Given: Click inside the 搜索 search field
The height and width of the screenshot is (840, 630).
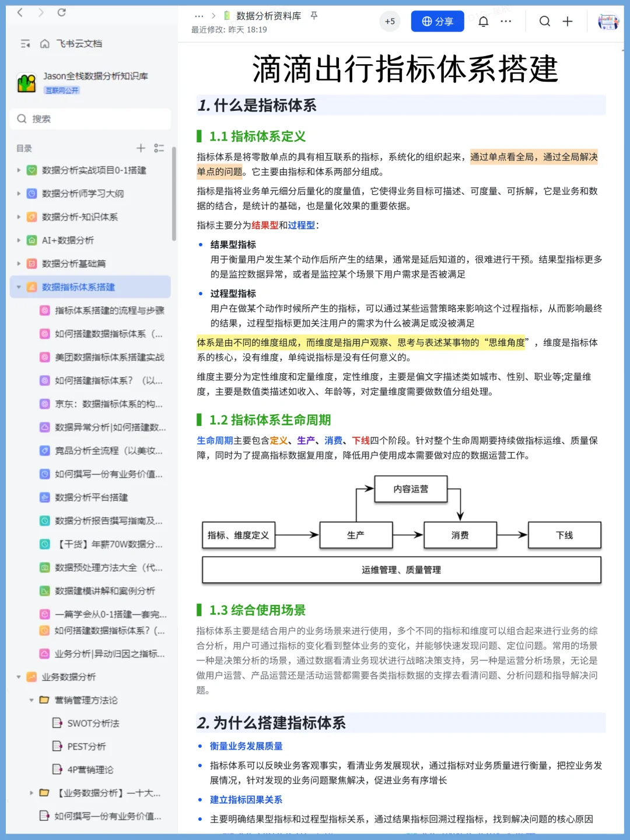Looking at the screenshot, I should pyautogui.click(x=90, y=119).
